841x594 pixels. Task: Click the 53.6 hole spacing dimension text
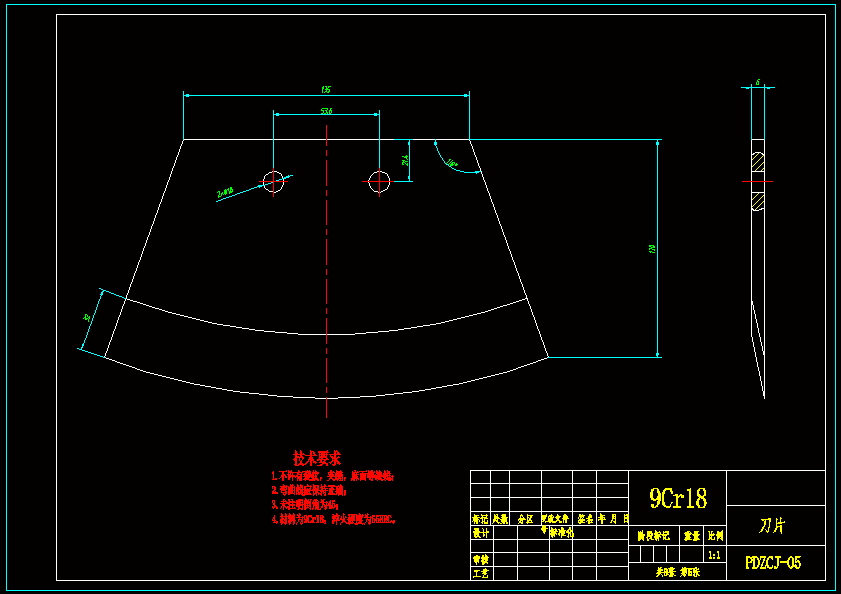point(326,111)
